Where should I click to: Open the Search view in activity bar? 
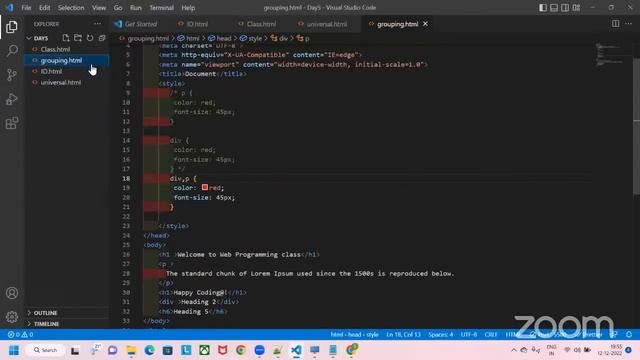click(12, 51)
